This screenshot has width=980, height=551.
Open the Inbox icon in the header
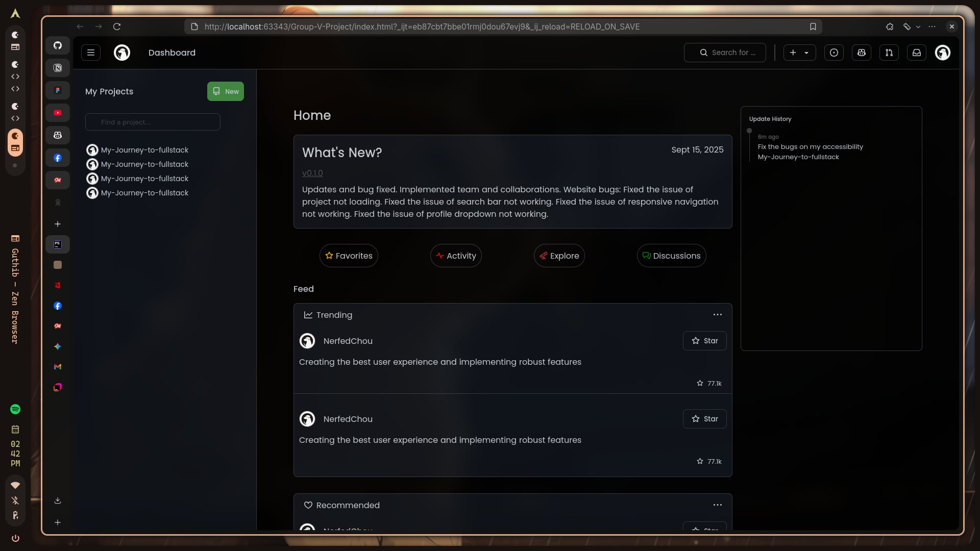click(916, 53)
